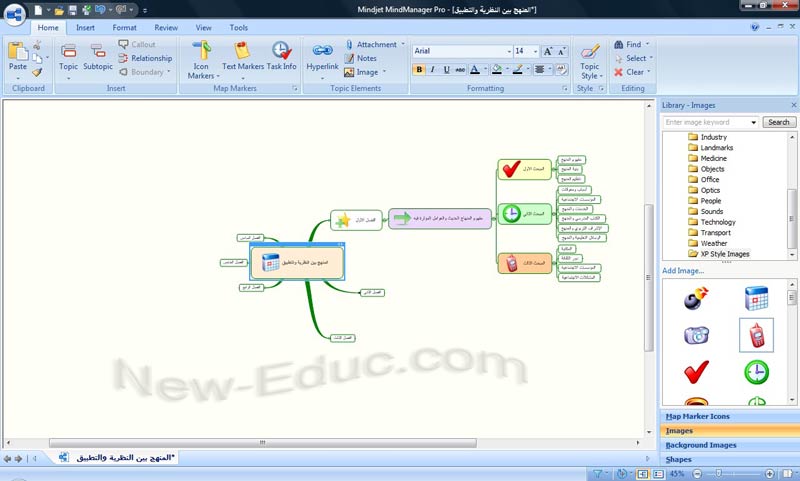Add a Callout topic
Screen dimensions: 800x481
tap(137, 44)
